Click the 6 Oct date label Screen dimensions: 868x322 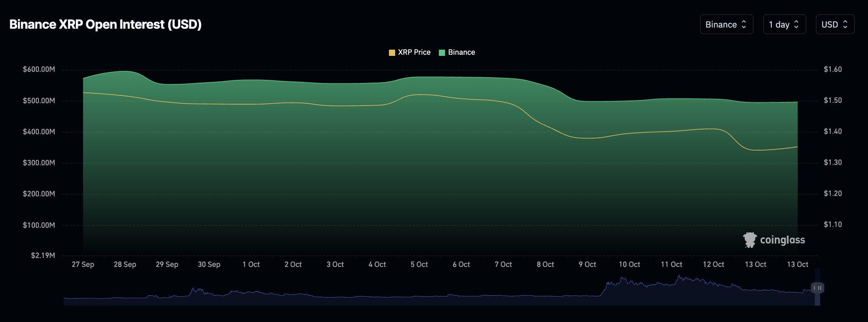pyautogui.click(x=461, y=265)
